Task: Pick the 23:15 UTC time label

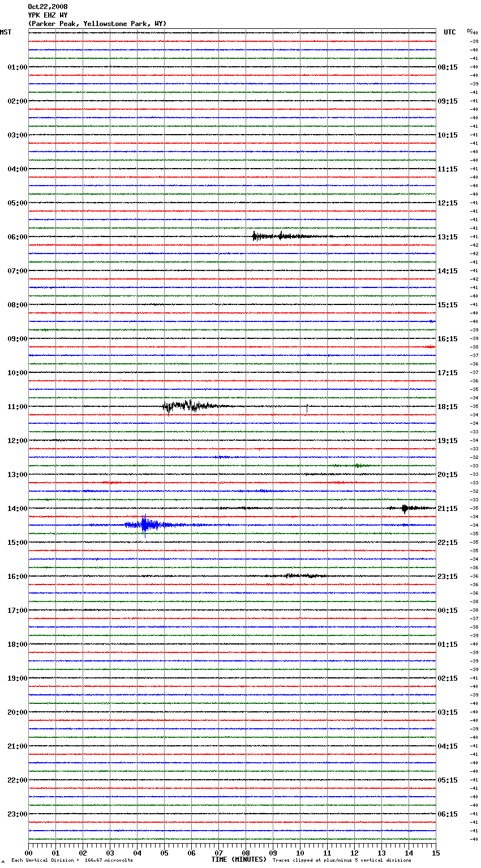Action: click(x=448, y=577)
